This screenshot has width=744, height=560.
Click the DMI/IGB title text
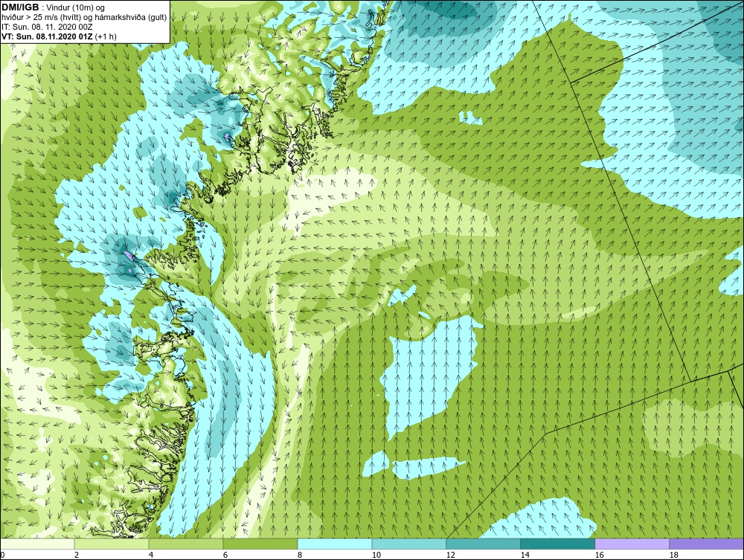pyautogui.click(x=20, y=7)
